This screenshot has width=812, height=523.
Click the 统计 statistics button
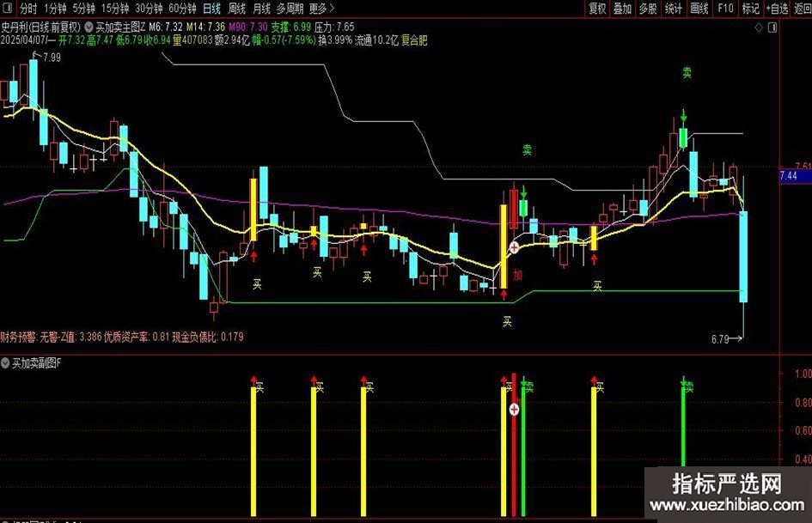click(x=673, y=9)
